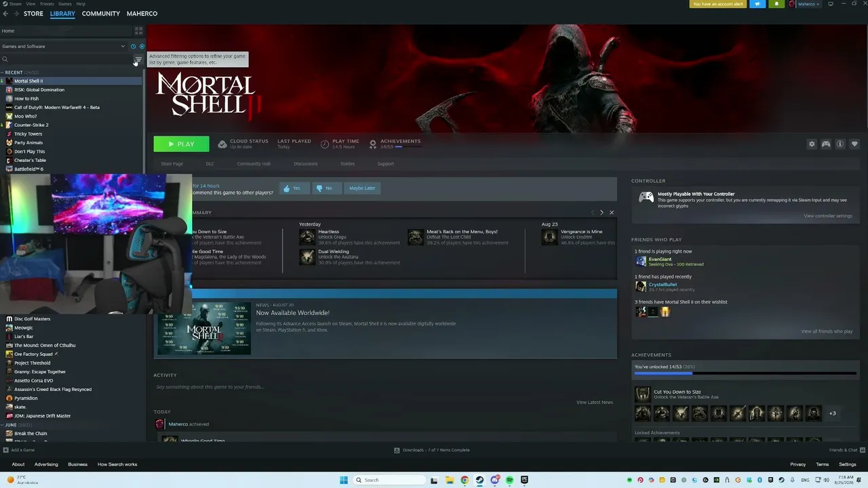868x488 pixels.
Task: Go back with the Steam back arrow
Action: [x=5, y=14]
